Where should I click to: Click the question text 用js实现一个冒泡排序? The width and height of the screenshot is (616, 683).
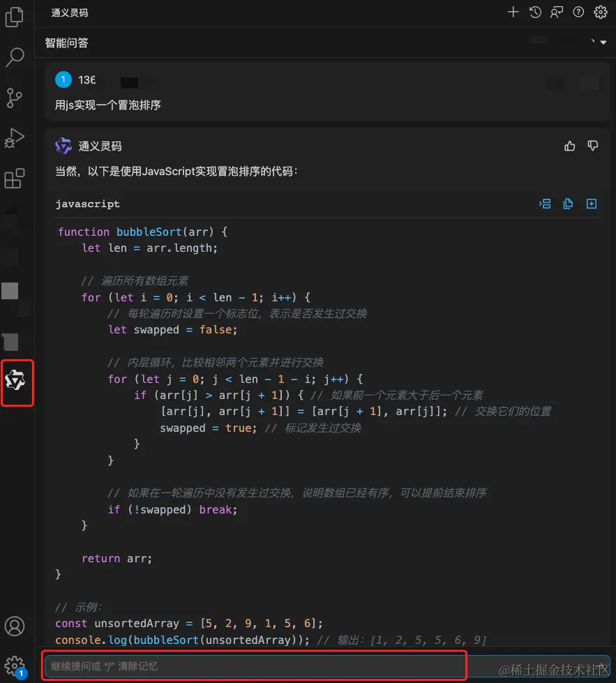pyautogui.click(x=108, y=105)
